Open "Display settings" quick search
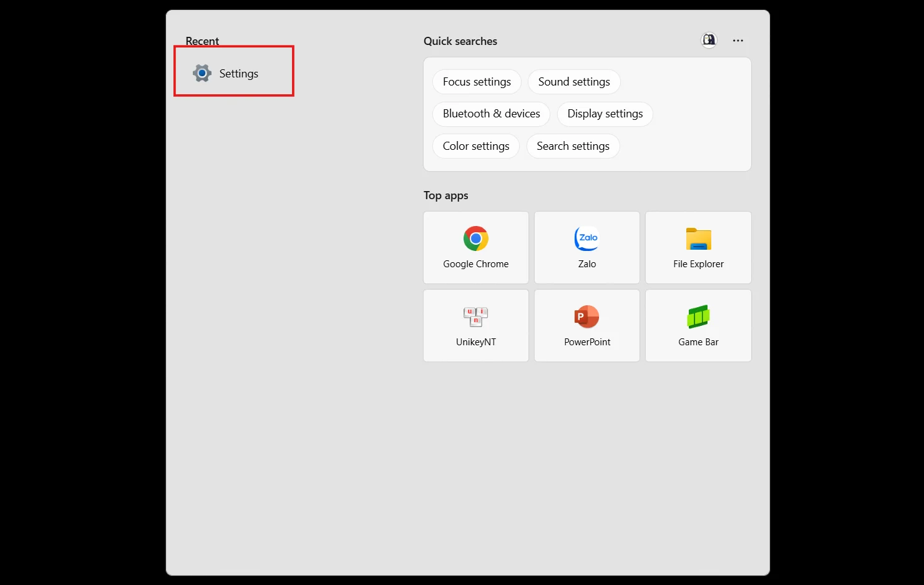This screenshot has width=924, height=585. pos(605,114)
